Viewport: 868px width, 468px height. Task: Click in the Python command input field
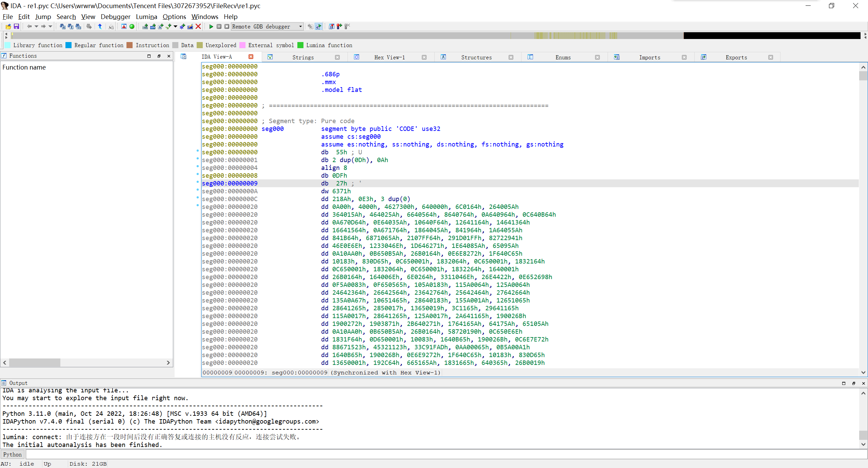coord(441,454)
